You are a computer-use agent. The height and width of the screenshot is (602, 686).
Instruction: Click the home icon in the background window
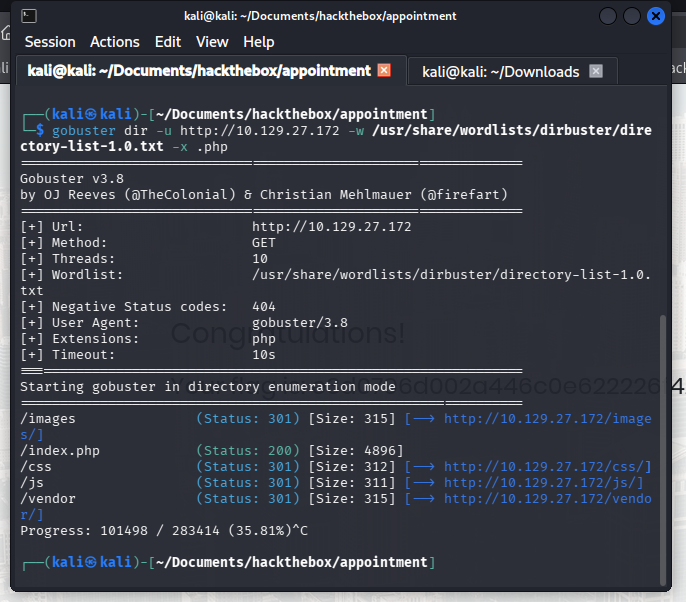click(x=6, y=33)
